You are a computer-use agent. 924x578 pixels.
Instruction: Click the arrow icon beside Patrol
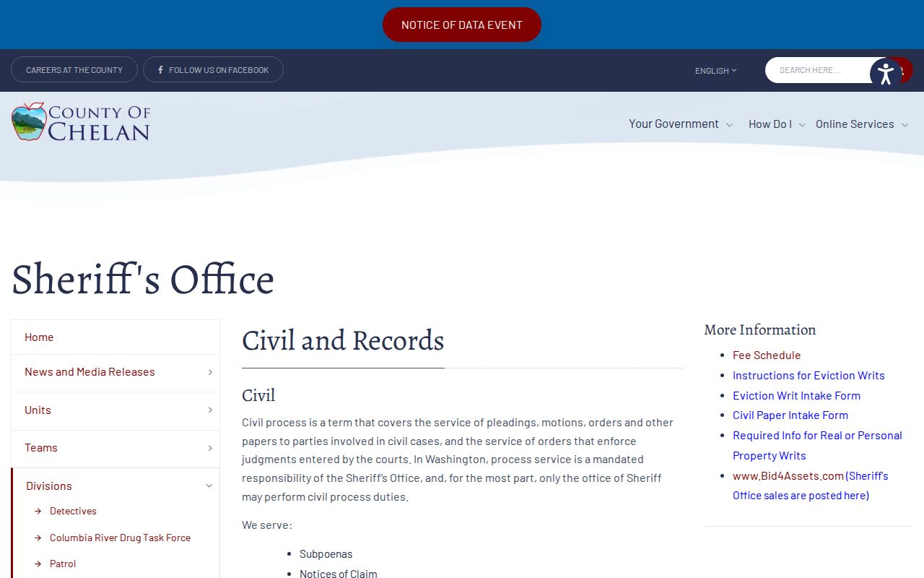pos(38,564)
